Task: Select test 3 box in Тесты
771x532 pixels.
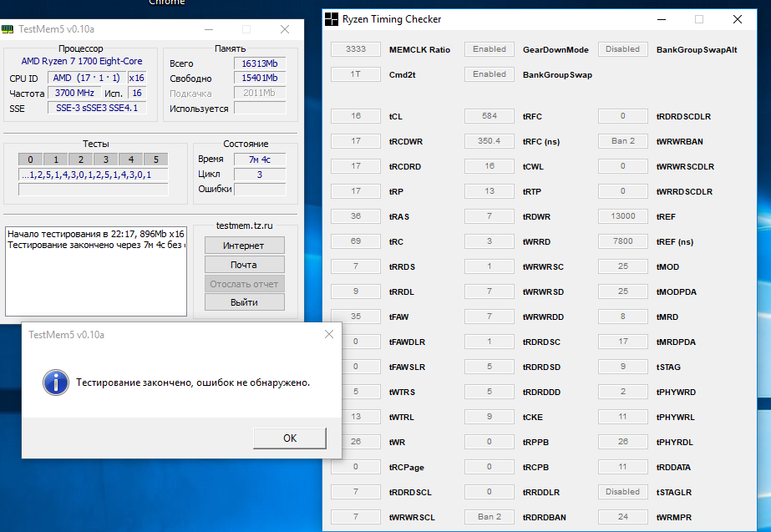Action: (106, 160)
